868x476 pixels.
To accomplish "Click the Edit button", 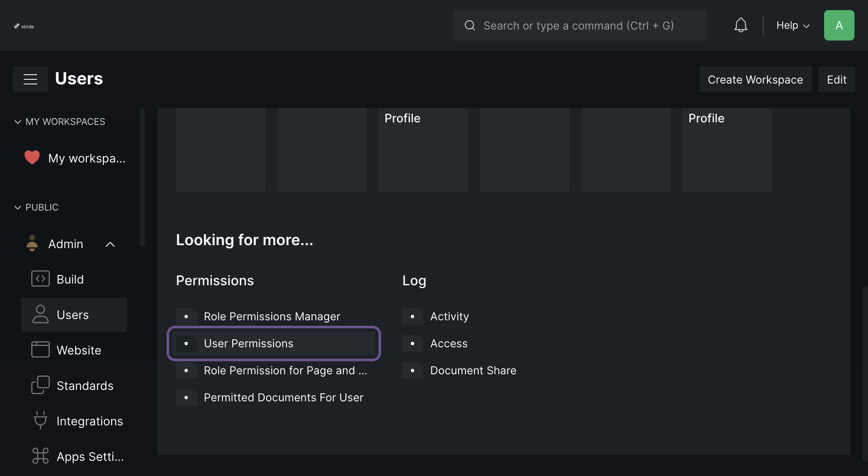I will coord(837,79).
